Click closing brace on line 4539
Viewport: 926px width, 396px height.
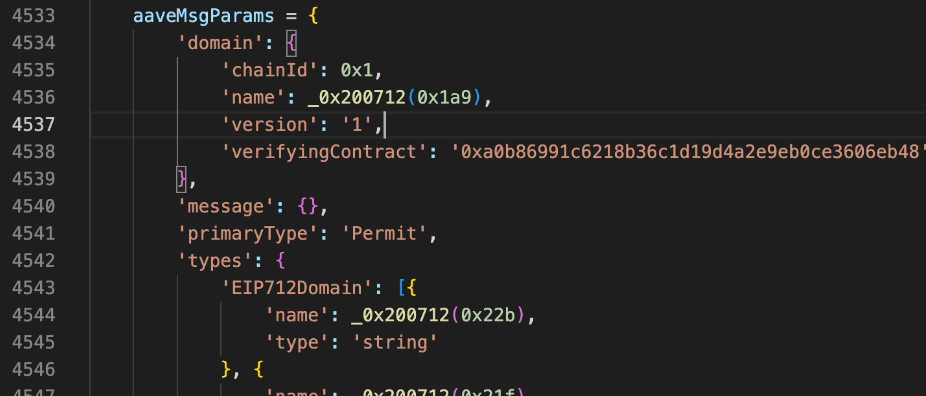coord(182,179)
